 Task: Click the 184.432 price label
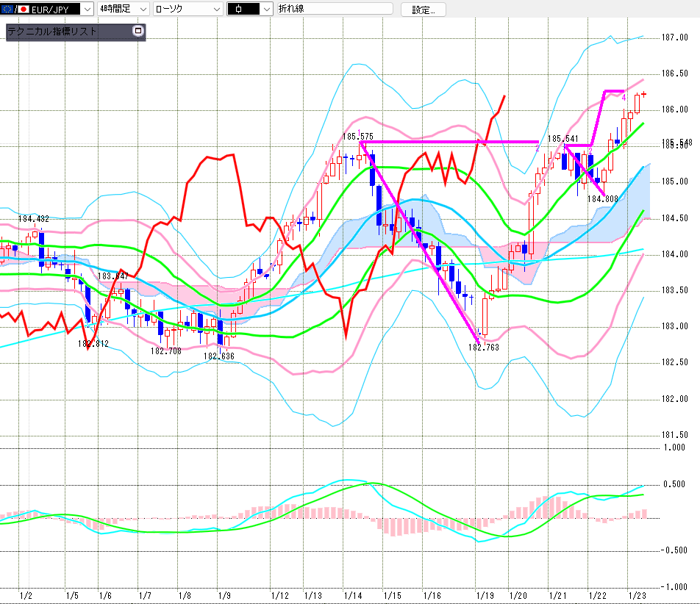[33, 219]
